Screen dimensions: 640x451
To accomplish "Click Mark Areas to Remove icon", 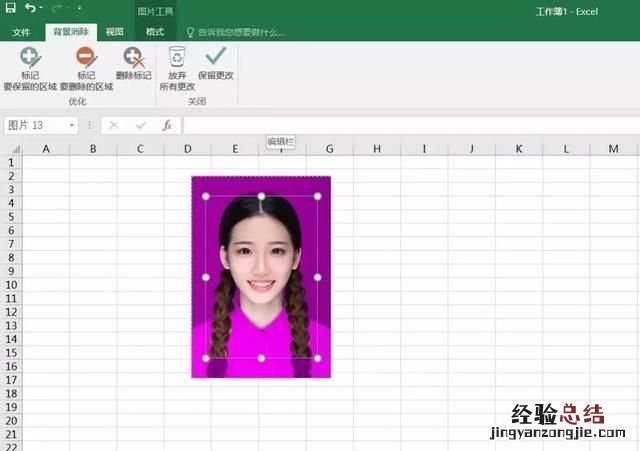I will tap(86, 58).
